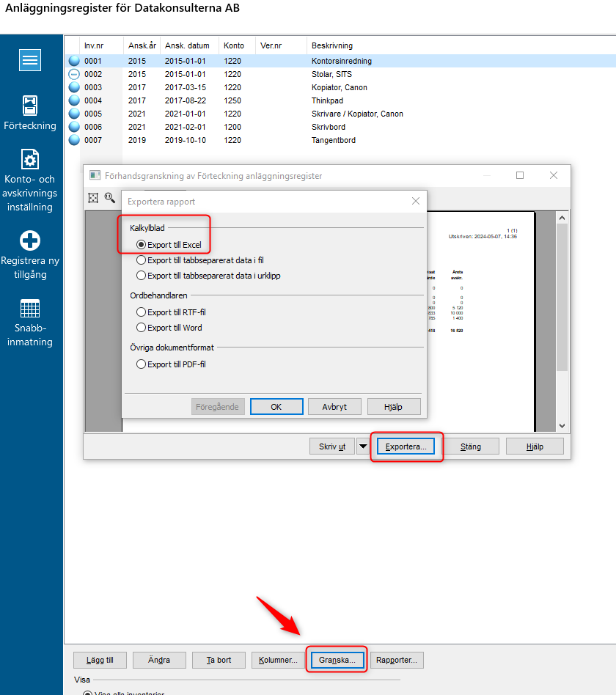This screenshot has width=616, height=695.
Task: Click the status ball icon for asset 0005
Action: click(74, 114)
